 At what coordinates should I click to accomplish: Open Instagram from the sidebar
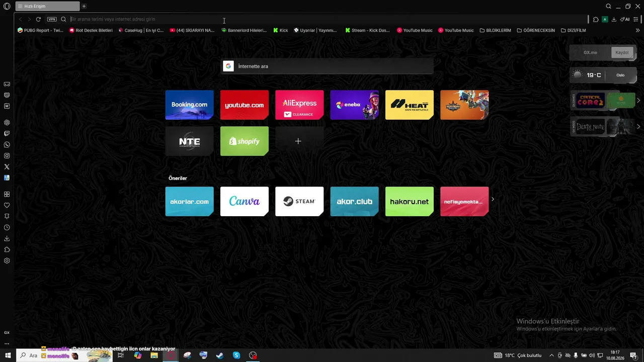pyautogui.click(x=7, y=156)
